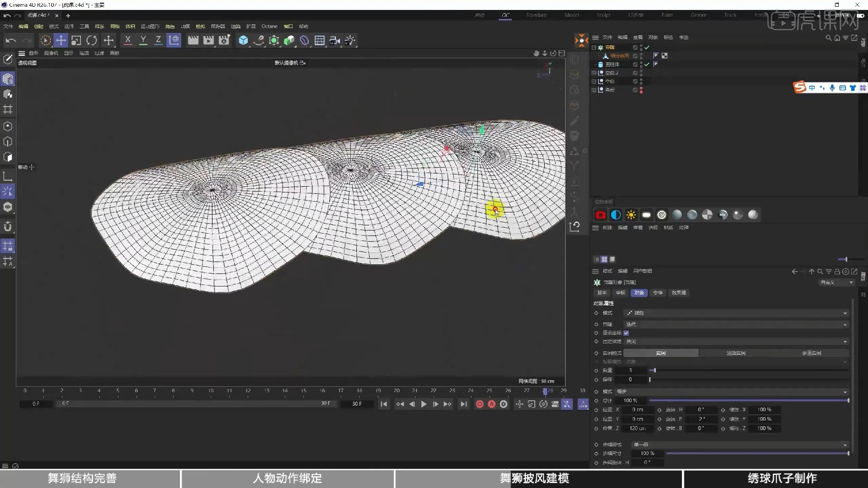Screen dimensions: 868x488
Task: Open the deformer icon in toolbar
Action: 304,41
